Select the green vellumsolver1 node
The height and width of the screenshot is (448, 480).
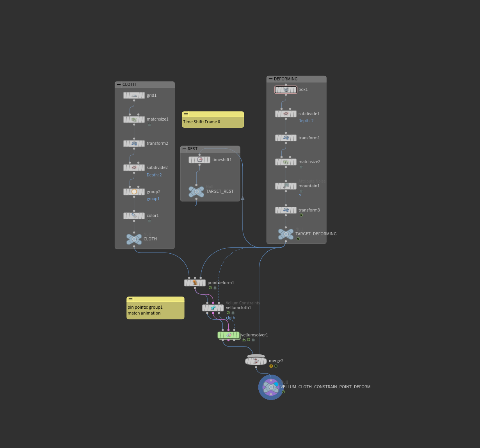tap(229, 335)
